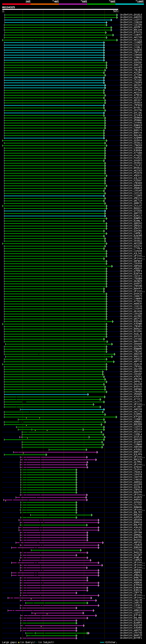Viewport: 146px width, 644px height.
Task: Select UniRef100_B7FXR2 hit name
Action: click(x=131, y=615)
